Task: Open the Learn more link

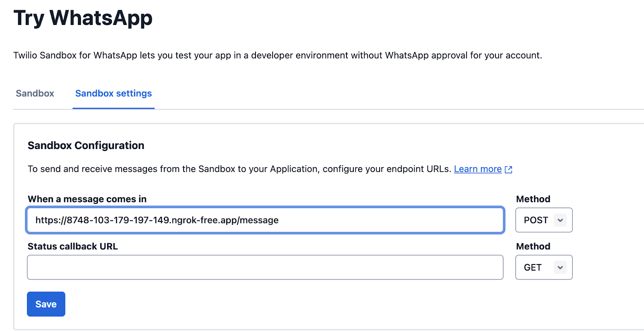Action: (478, 169)
